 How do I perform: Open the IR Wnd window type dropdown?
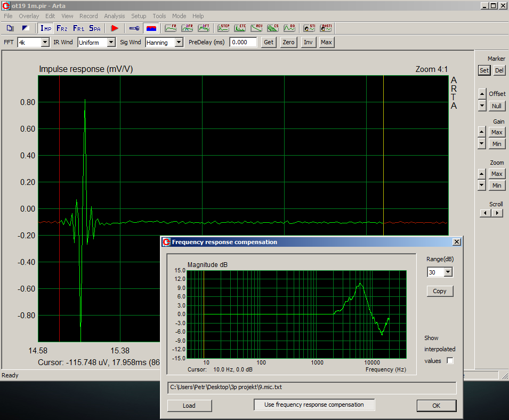pos(111,42)
